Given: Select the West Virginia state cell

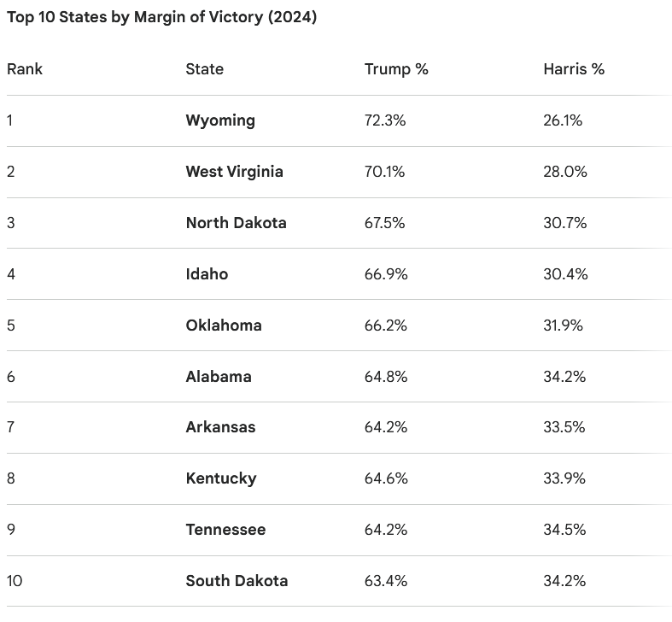Looking at the screenshot, I should pos(234,172).
